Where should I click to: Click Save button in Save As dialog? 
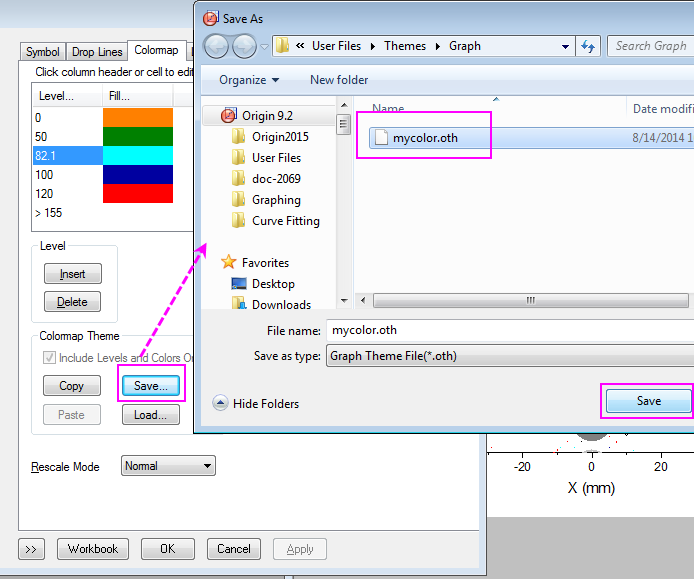click(648, 401)
